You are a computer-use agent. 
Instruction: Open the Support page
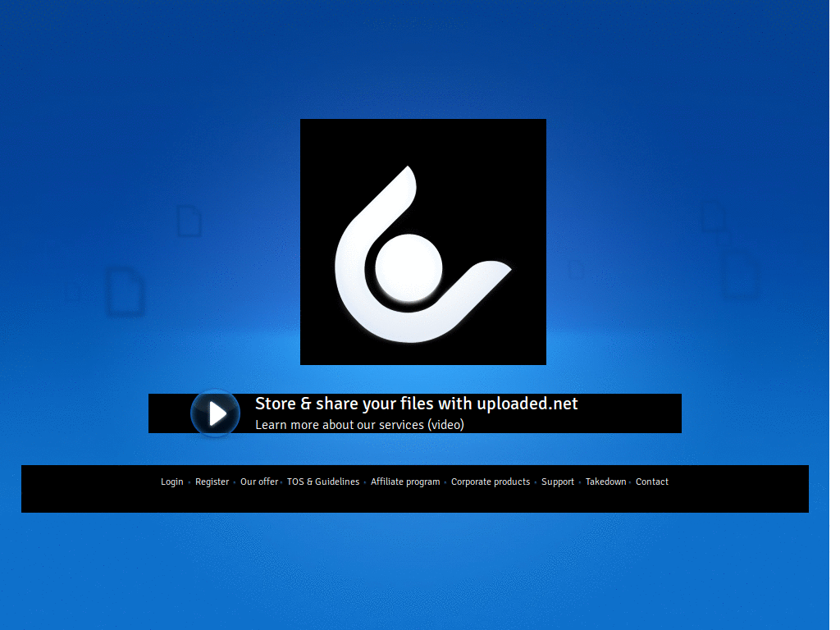tap(558, 482)
